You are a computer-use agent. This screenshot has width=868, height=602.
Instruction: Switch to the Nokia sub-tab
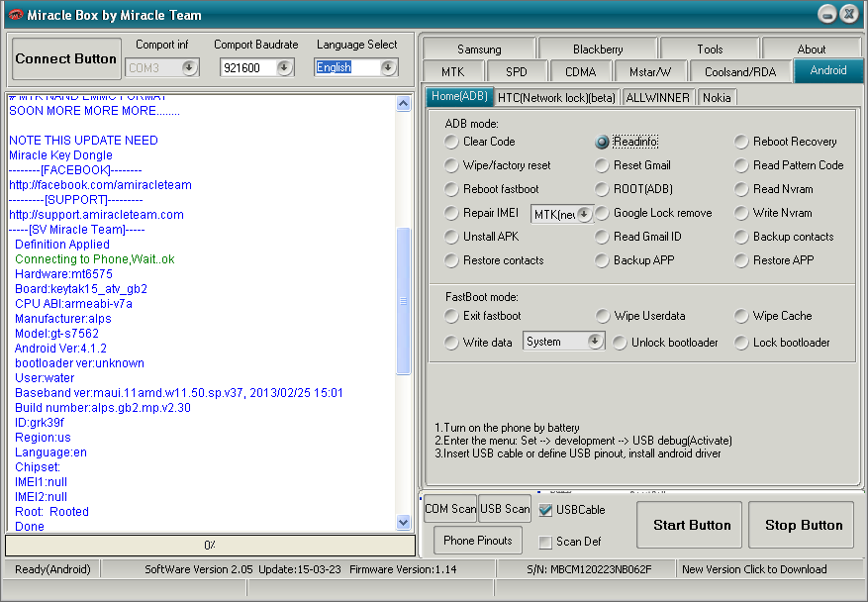click(717, 98)
